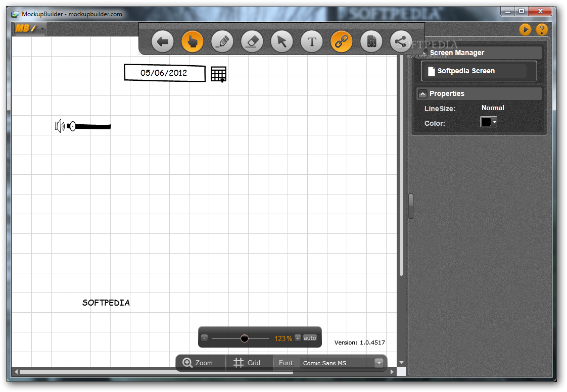Screen dimensions: 567x392
Task: Open the MB main menu dropdown
Action: (30, 28)
